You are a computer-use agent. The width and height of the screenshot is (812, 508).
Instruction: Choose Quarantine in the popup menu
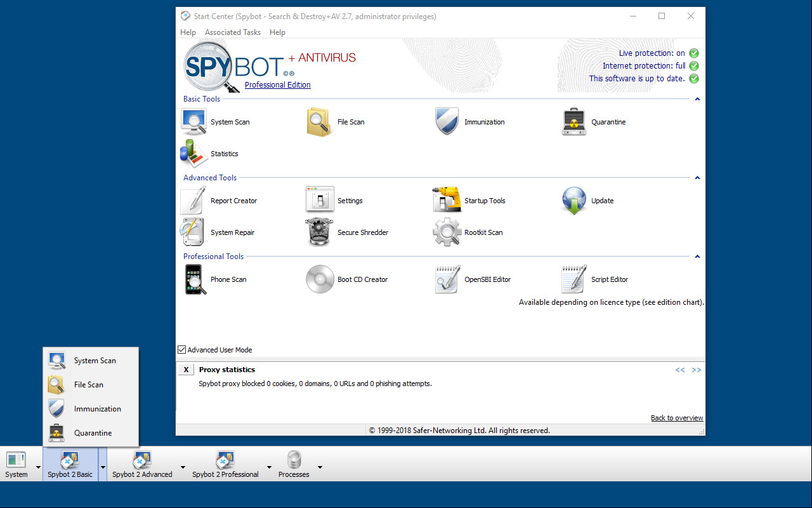pos(91,432)
